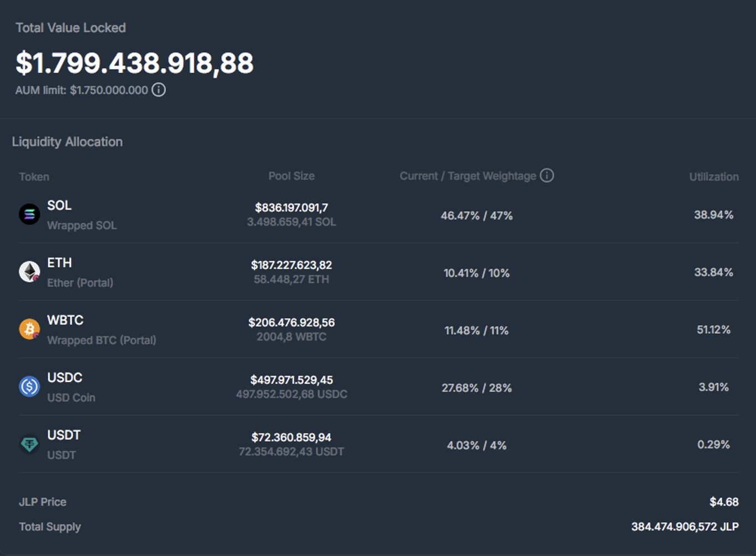Click the Total Supply label

pos(50,527)
